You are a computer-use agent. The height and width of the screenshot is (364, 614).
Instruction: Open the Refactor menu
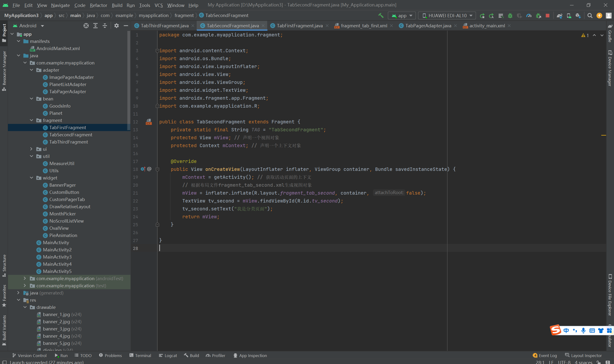point(98,5)
